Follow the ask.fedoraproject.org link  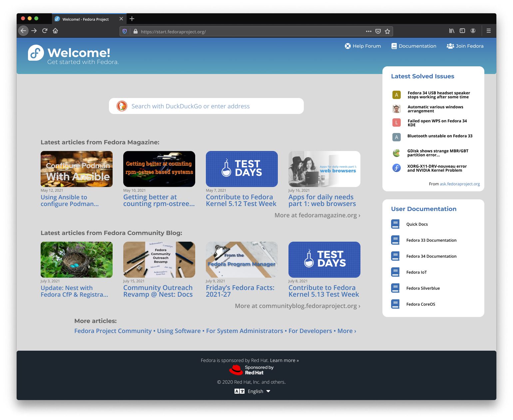460,184
